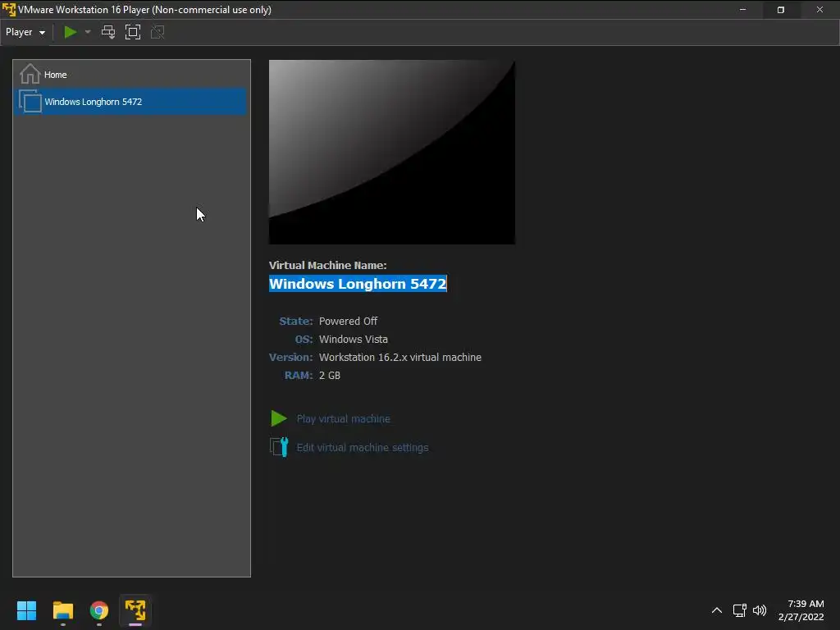This screenshot has height=630, width=840.
Task: Close the VMware Player window
Action: pos(819,10)
